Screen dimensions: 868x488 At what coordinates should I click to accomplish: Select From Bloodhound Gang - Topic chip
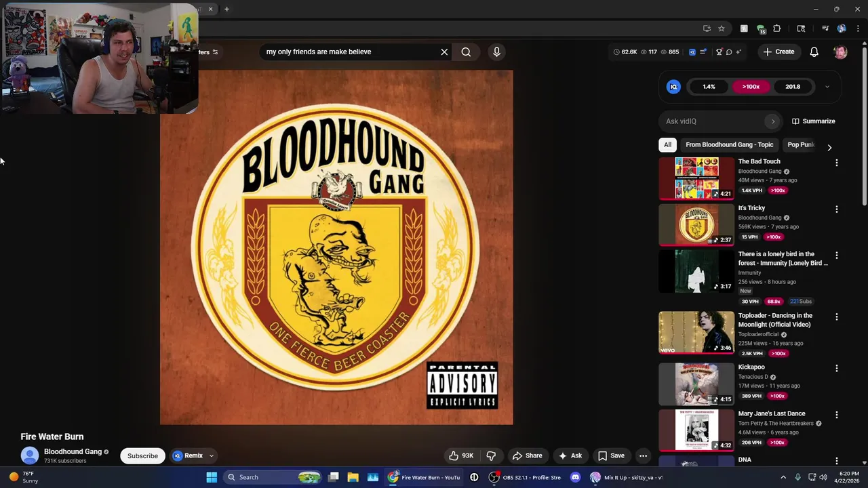coord(729,144)
